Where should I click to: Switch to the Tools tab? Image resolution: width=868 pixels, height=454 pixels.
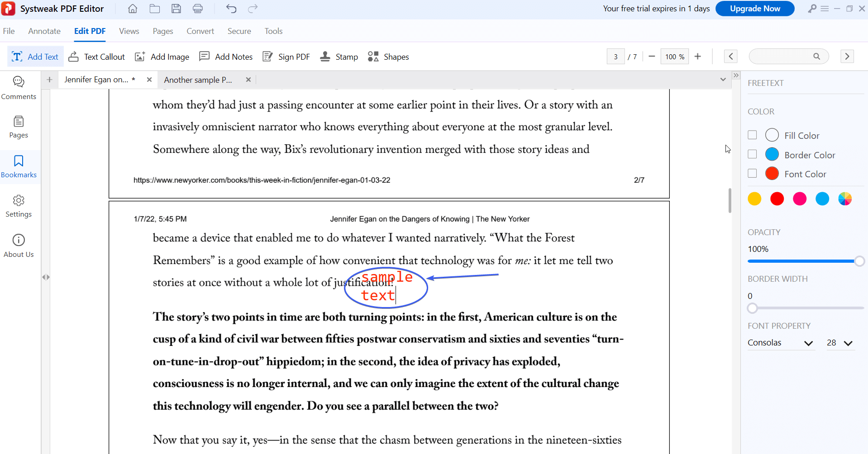273,31
